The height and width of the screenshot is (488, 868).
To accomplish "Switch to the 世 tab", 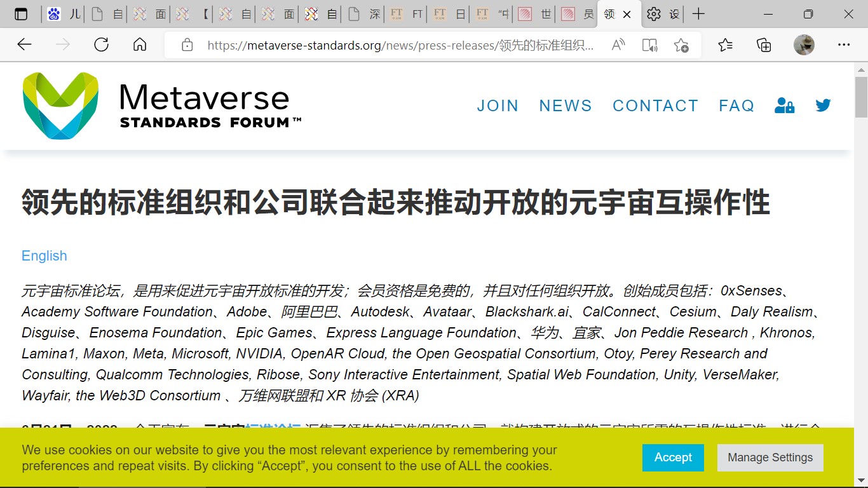I will [x=535, y=14].
